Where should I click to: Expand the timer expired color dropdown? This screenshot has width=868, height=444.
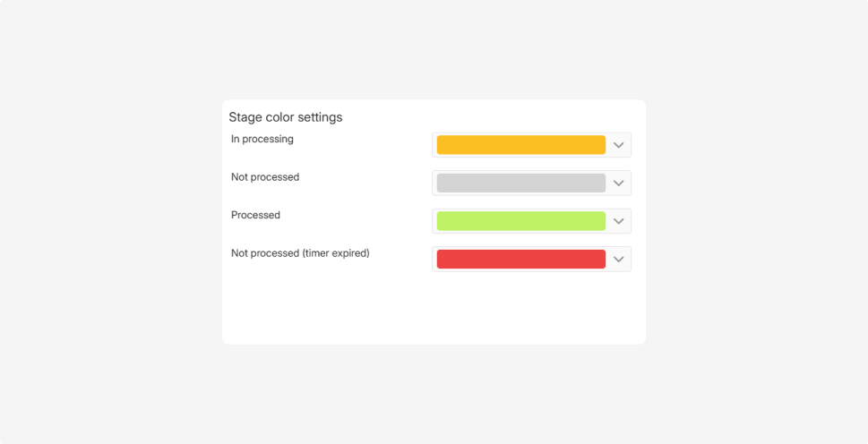(531, 260)
